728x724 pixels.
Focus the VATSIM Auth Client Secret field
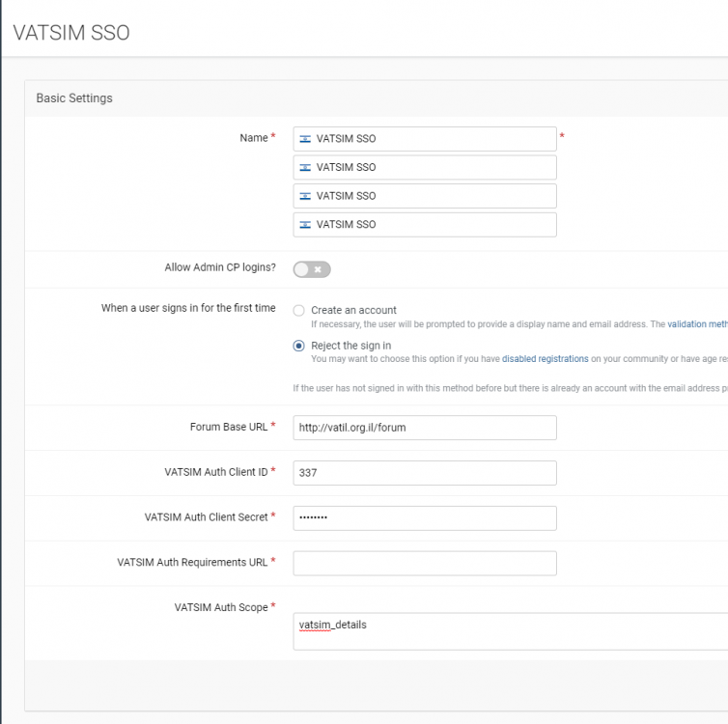click(x=425, y=518)
